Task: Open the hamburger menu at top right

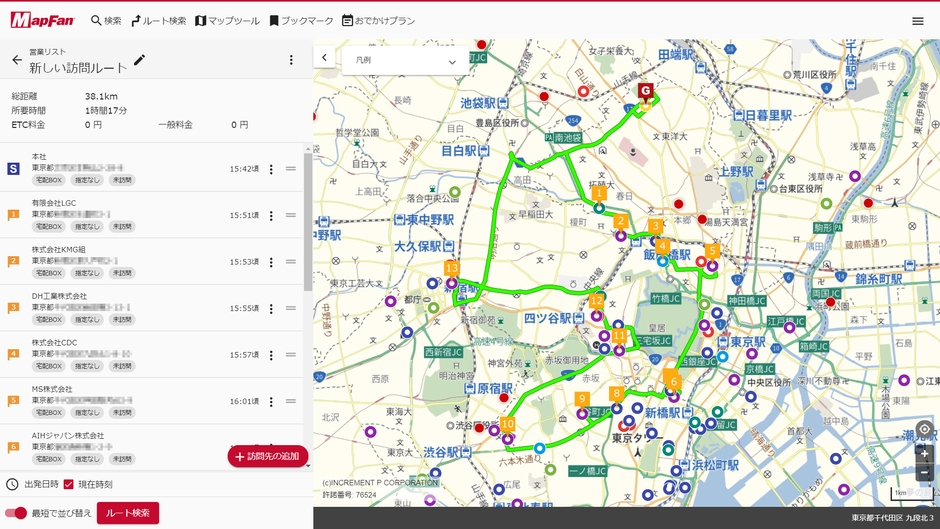Action: pos(917,21)
